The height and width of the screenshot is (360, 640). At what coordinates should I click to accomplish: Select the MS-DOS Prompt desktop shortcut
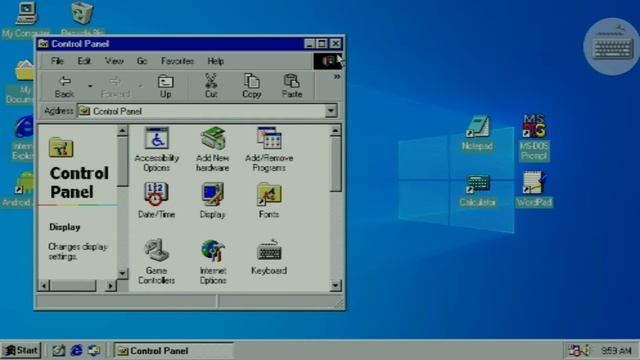[534, 138]
